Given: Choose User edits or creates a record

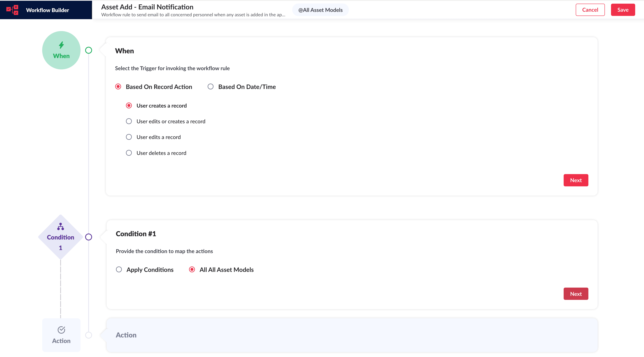Looking at the screenshot, I should pos(129,121).
